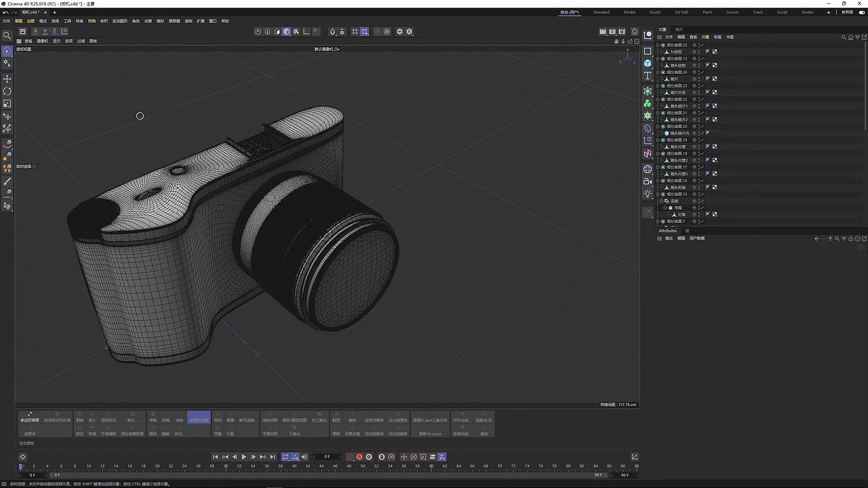Viewport: 868px width, 488px height.
Task: Add a Text object with the T icon
Action: pos(648,76)
